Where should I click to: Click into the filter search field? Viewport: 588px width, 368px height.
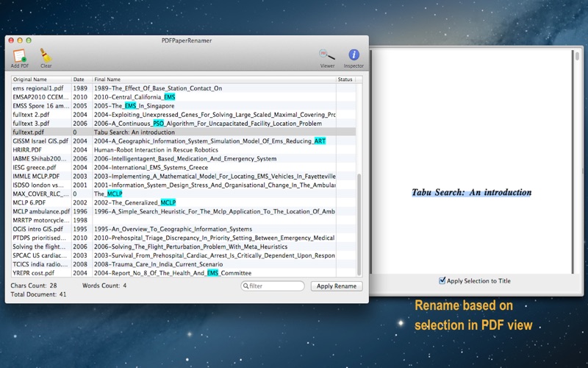pyautogui.click(x=276, y=286)
